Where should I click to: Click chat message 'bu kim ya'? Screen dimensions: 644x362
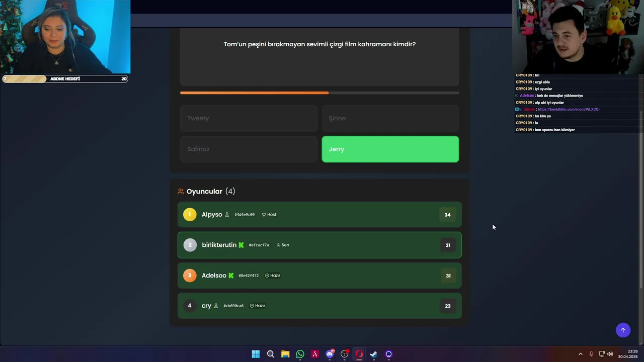[x=543, y=116]
